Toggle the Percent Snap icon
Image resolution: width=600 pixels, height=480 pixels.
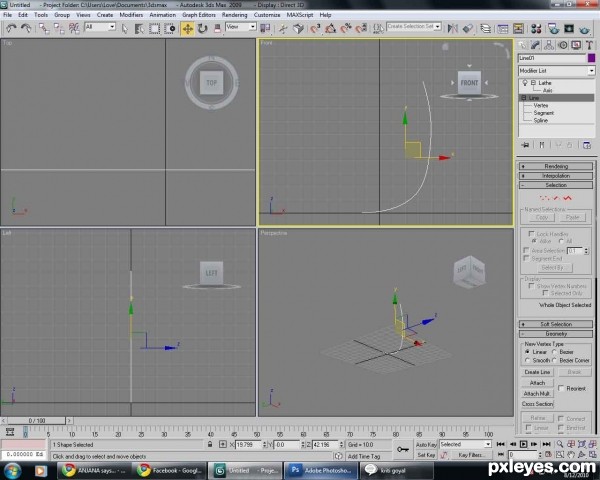point(346,28)
